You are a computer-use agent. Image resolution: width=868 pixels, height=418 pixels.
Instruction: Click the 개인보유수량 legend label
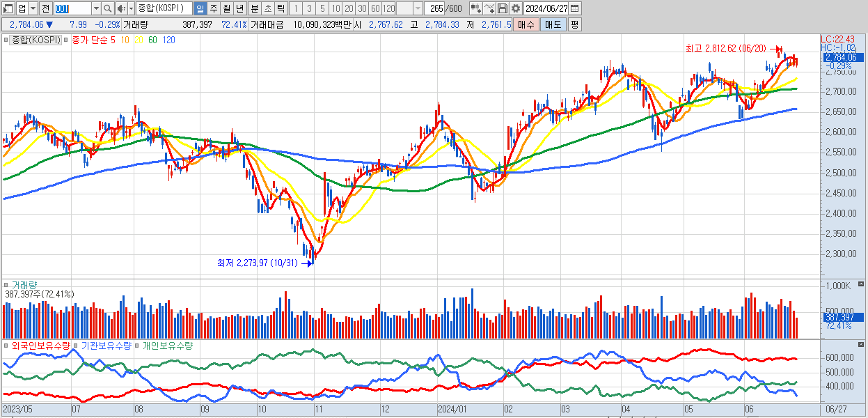click(x=167, y=345)
